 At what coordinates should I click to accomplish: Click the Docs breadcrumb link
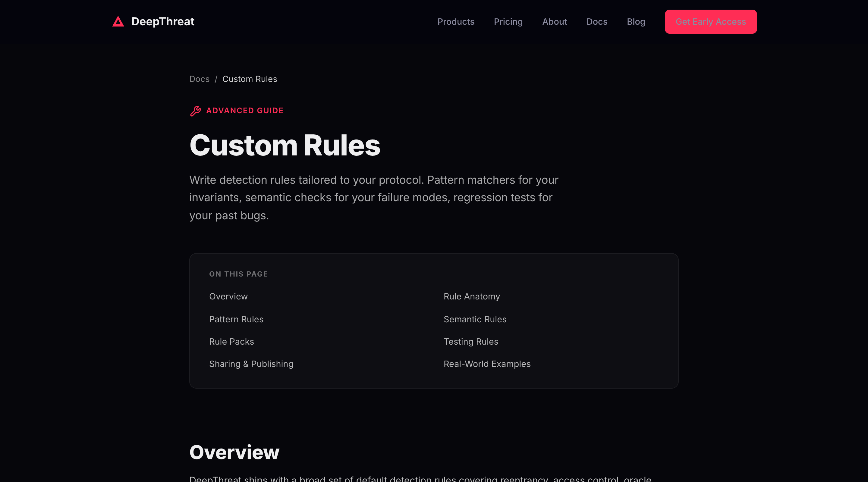tap(199, 79)
